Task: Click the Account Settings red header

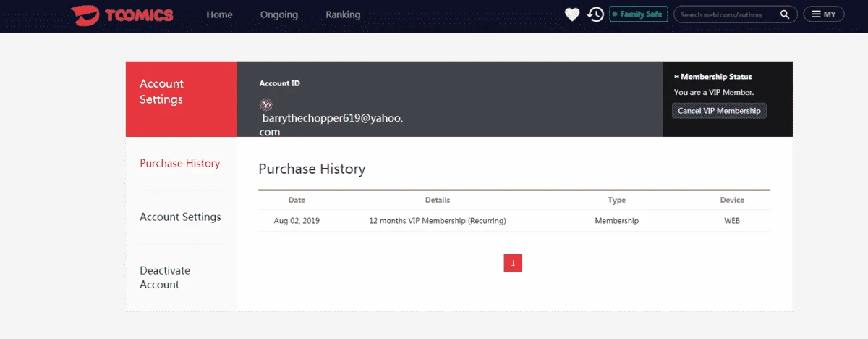Action: [182, 99]
